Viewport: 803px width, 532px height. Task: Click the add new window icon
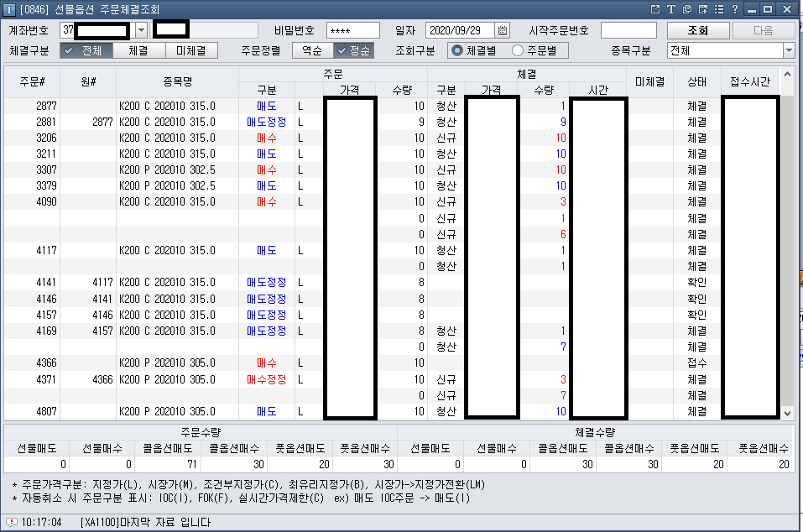[x=702, y=9]
